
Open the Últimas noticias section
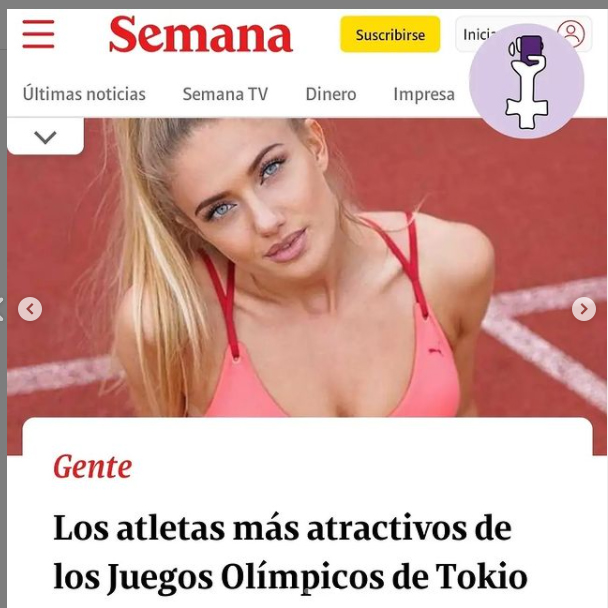84,94
